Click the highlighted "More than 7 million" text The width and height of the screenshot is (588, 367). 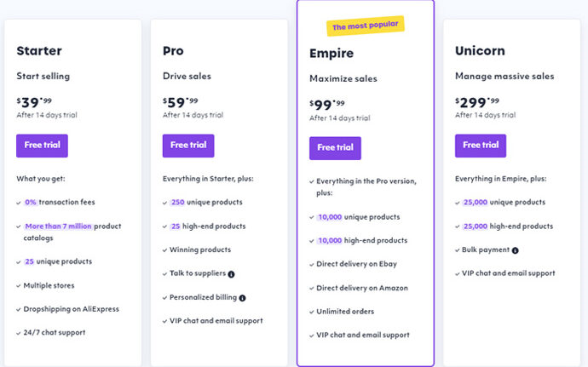click(x=58, y=227)
